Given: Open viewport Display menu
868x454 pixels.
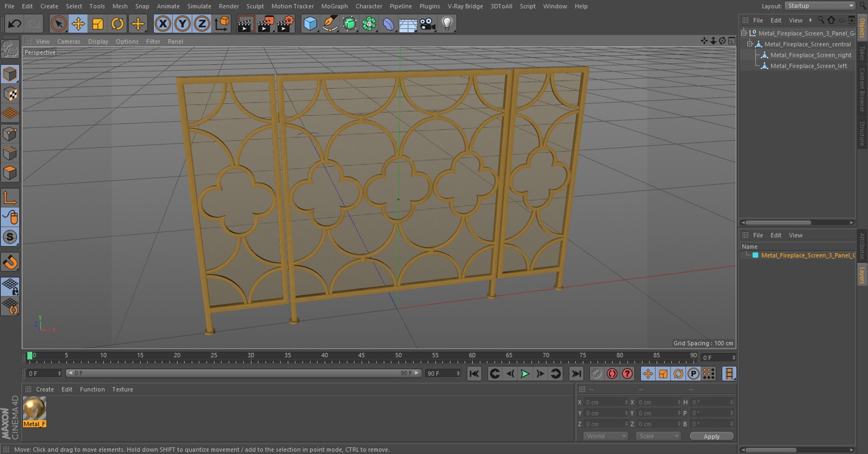Looking at the screenshot, I should (98, 41).
